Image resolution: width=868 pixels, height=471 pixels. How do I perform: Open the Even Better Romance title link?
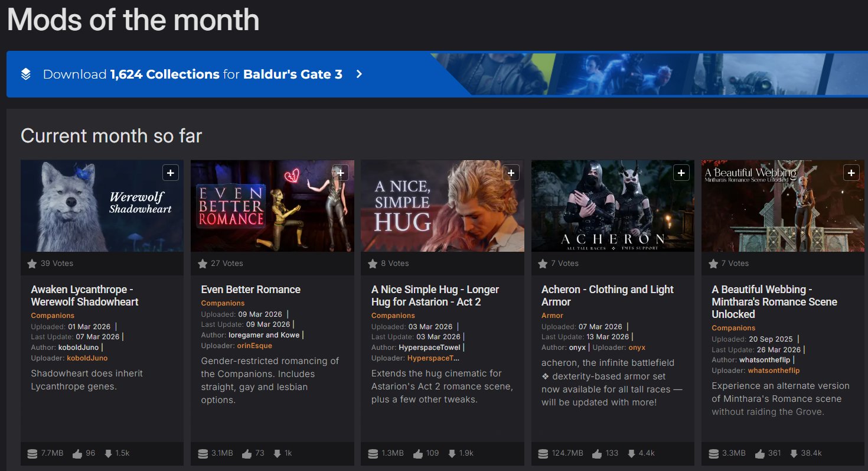point(251,290)
